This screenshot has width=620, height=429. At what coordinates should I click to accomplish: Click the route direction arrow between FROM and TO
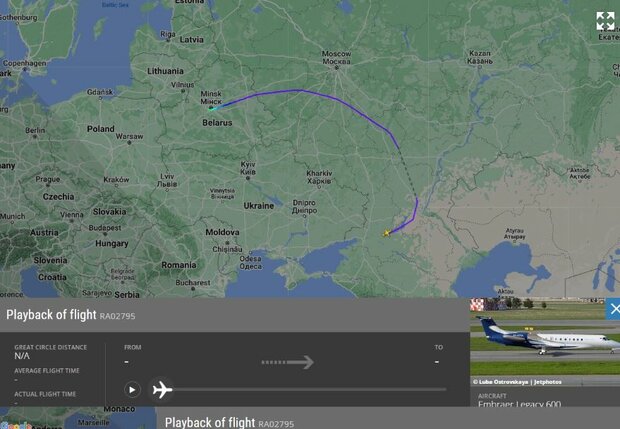click(x=287, y=362)
